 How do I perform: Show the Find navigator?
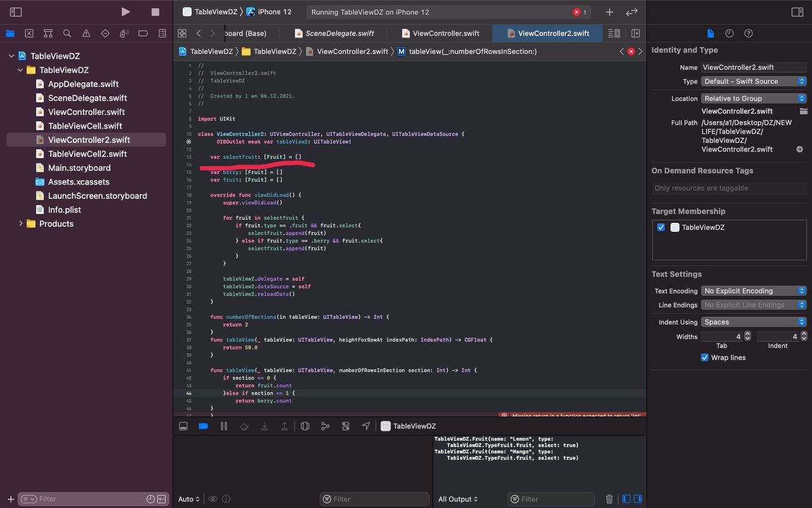tap(67, 33)
